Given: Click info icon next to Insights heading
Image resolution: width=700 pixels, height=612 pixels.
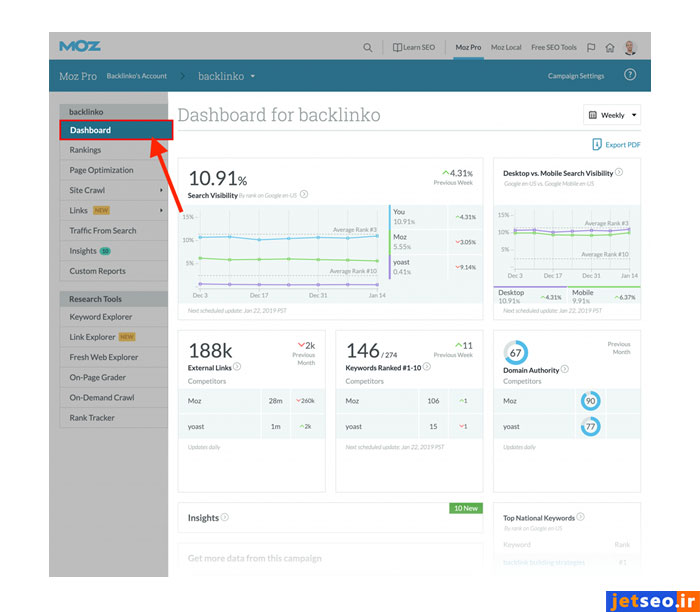Looking at the screenshot, I should (x=225, y=517).
